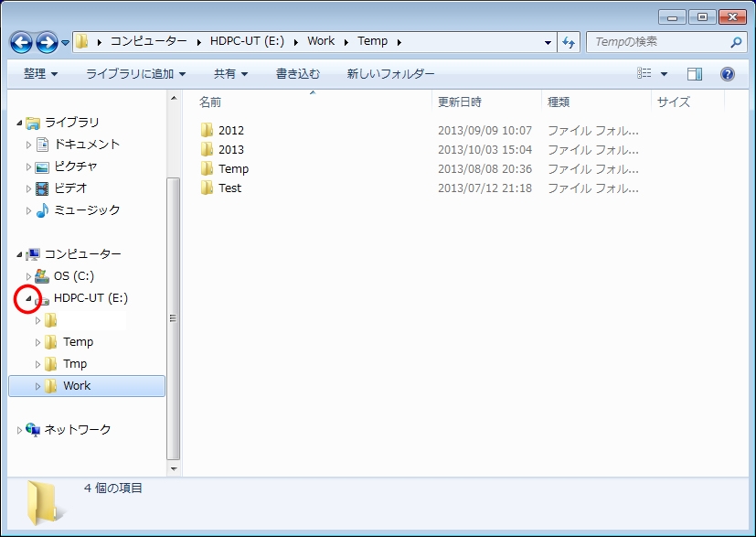Select the 2013 folder icon in list

(x=207, y=149)
